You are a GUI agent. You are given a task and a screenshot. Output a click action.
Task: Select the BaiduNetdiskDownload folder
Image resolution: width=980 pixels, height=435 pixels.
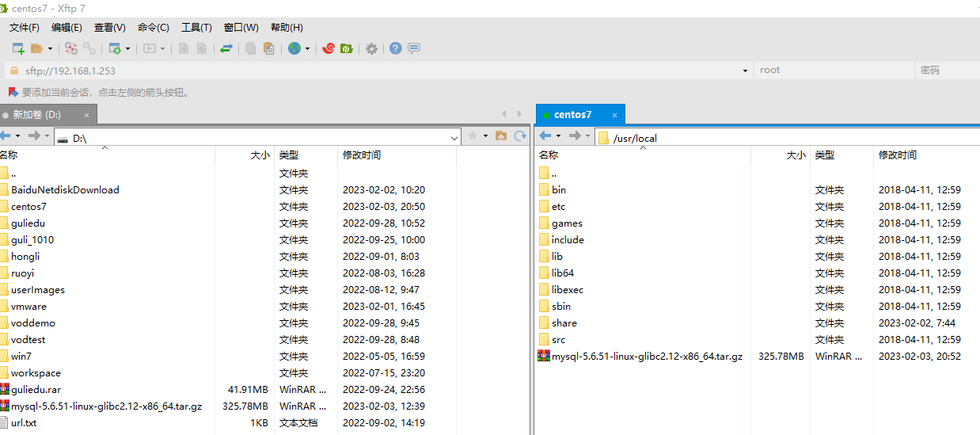[65, 189]
